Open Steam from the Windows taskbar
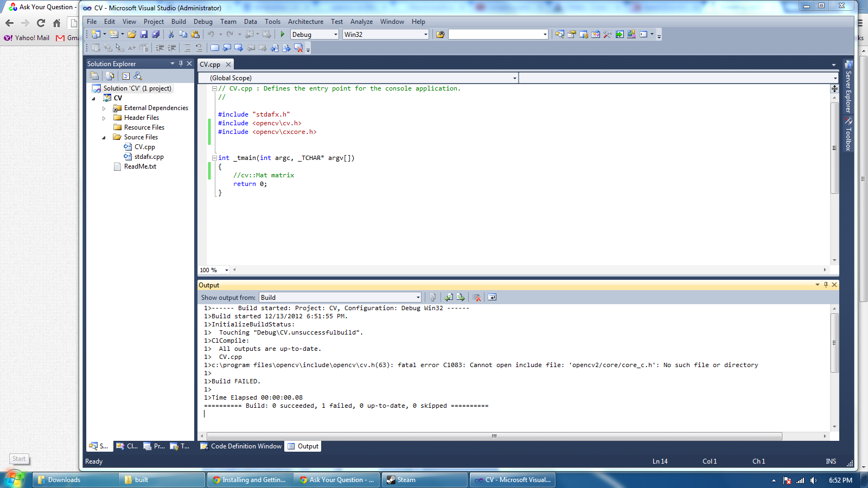The width and height of the screenshot is (868, 488). [425, 480]
